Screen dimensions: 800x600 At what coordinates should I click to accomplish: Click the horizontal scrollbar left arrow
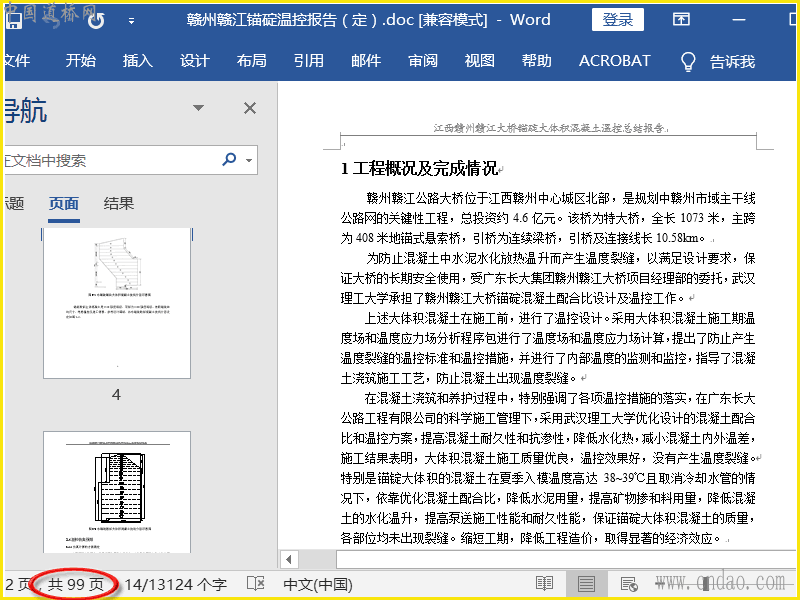(x=289, y=559)
